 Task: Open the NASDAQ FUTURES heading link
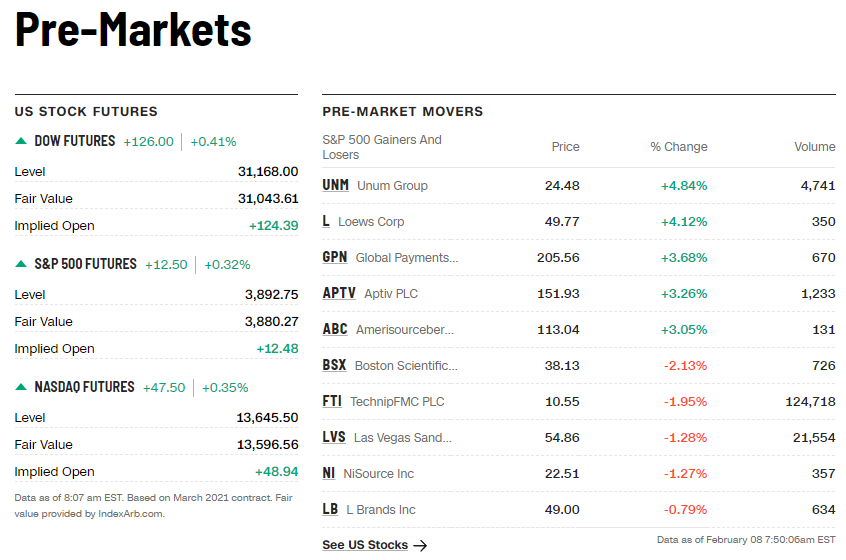click(84, 388)
